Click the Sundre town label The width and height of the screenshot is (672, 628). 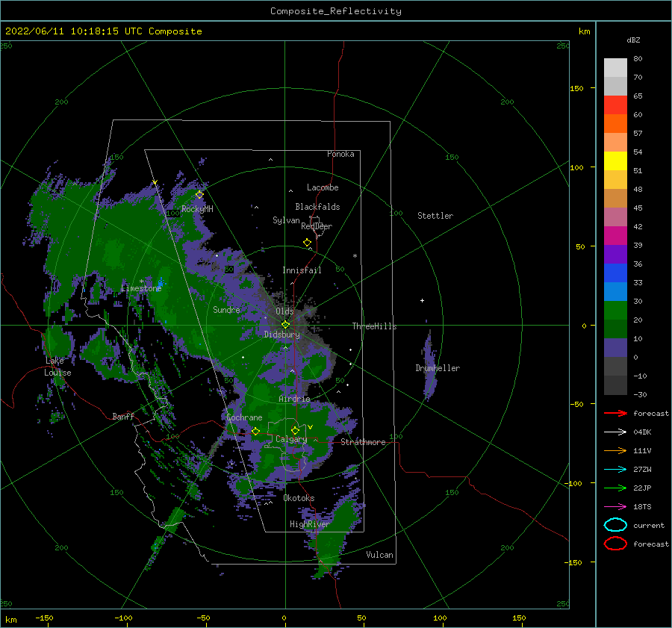point(226,310)
